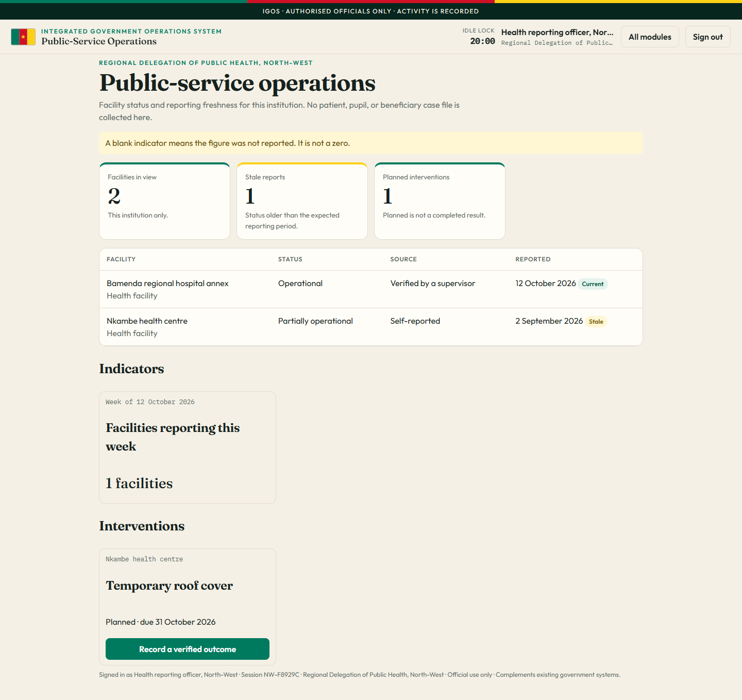Click the REPORTED column header
Viewport: 742px width, 700px height.
point(533,259)
